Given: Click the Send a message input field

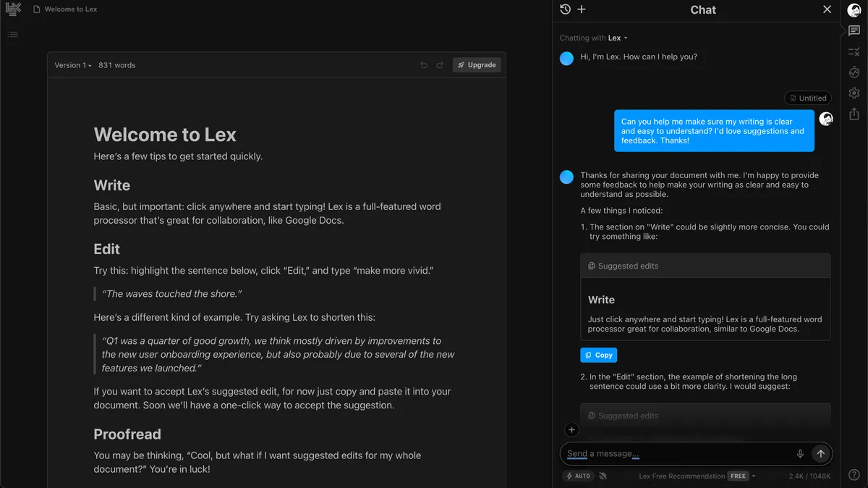Looking at the screenshot, I should (x=676, y=454).
